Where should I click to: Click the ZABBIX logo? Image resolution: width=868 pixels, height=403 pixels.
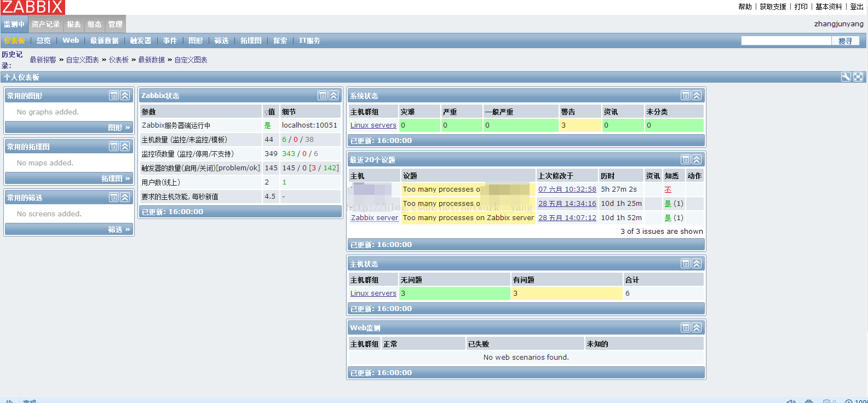coord(33,7)
